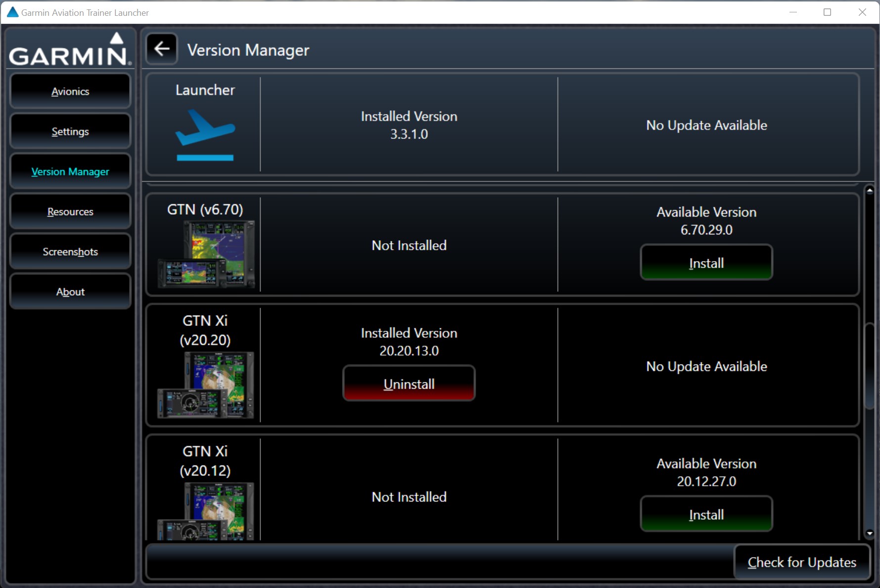The height and width of the screenshot is (588, 880).
Task: Click the Launcher airplane icon
Action: 205,135
